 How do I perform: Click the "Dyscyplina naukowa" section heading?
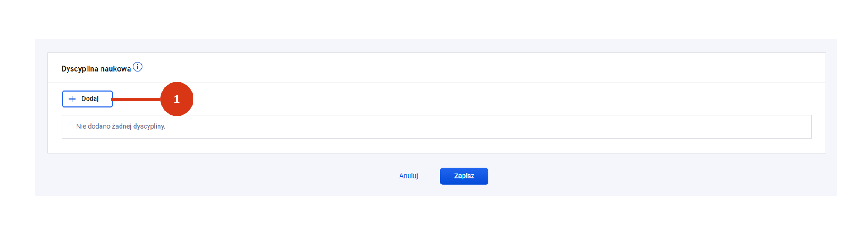pos(96,69)
